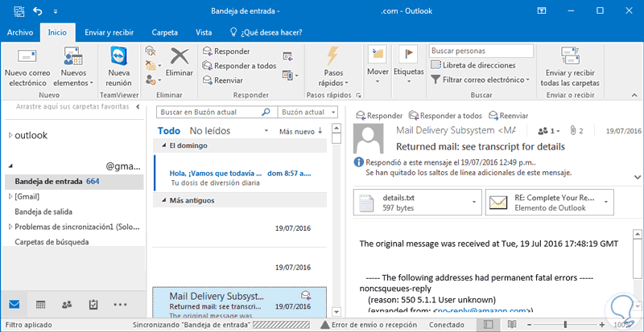Viewport: 644px width, 332px height.
Task: Open the Nuevos elementos menu
Action: tap(73, 67)
